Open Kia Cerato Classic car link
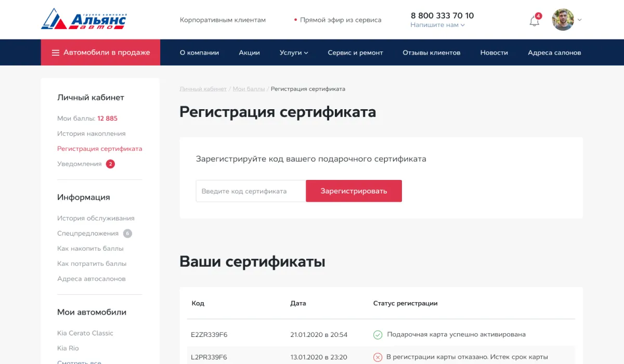This screenshot has width=624, height=364. 85,333
